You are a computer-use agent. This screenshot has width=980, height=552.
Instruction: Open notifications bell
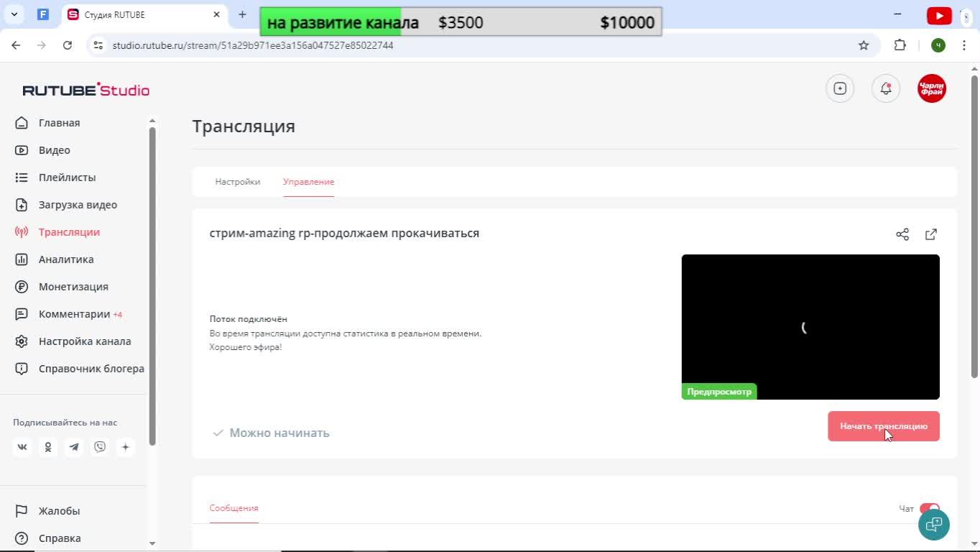[x=886, y=88]
